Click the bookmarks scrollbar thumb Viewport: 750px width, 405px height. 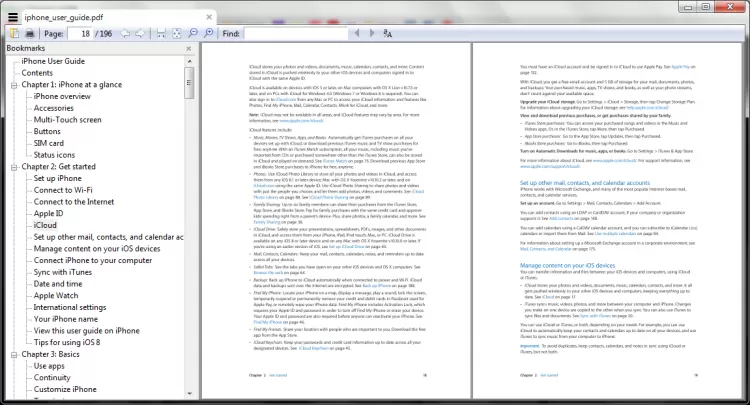click(x=189, y=82)
